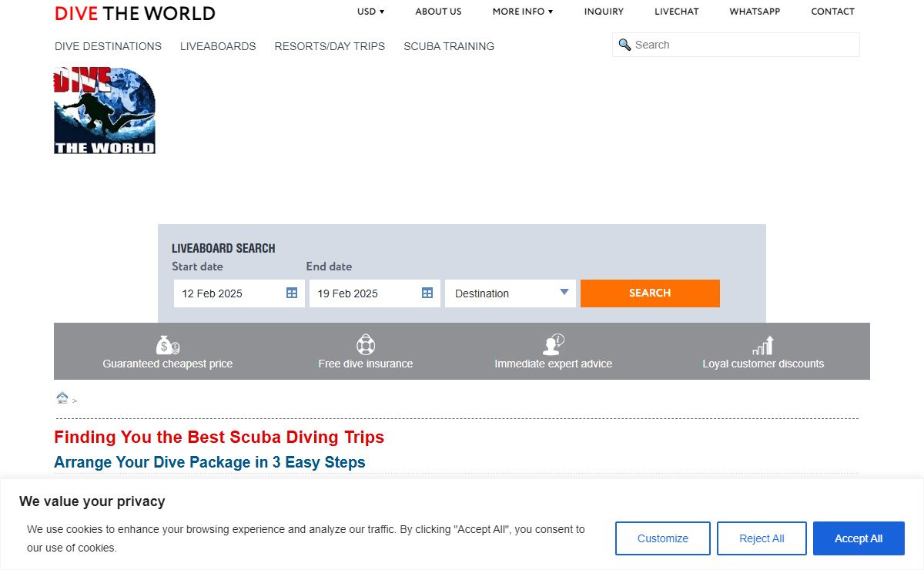Click the Dive The World diver logo image
This screenshot has width=924, height=570.
click(x=105, y=110)
